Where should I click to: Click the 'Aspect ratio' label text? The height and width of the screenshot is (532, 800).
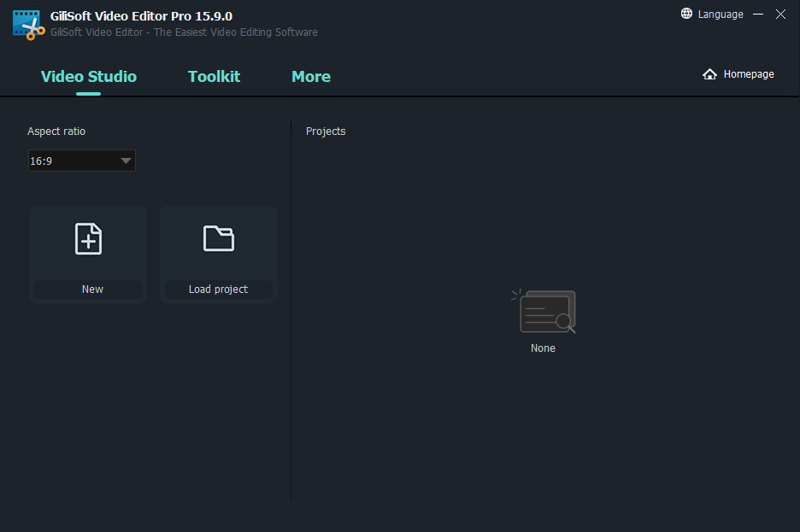click(x=56, y=132)
